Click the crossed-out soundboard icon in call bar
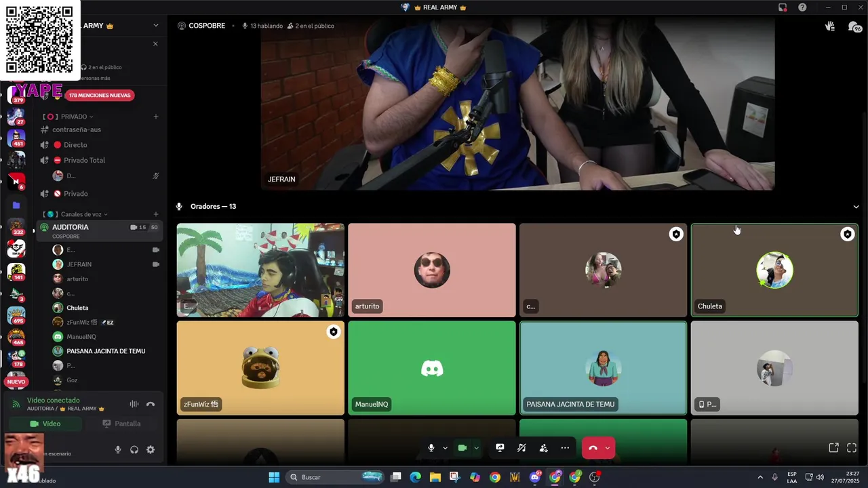 coord(521,448)
